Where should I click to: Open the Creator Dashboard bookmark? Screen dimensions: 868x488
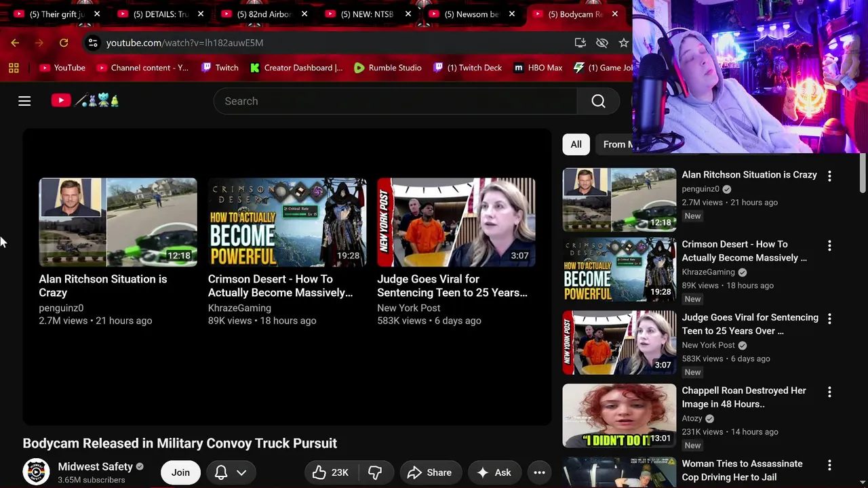[296, 68]
